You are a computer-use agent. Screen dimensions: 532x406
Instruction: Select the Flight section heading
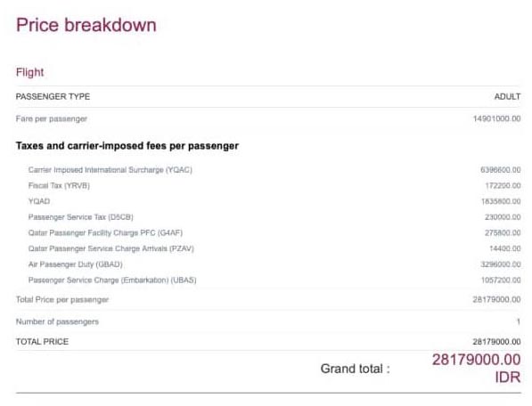[30, 72]
